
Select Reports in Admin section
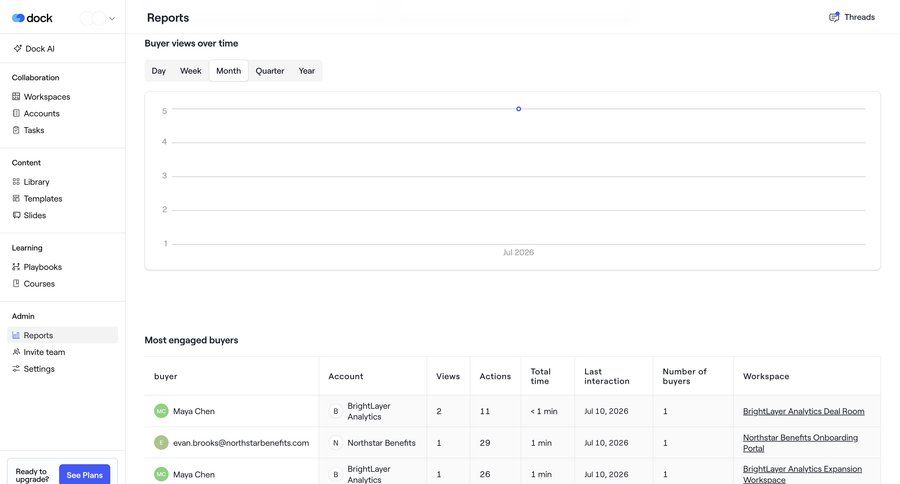(63, 335)
